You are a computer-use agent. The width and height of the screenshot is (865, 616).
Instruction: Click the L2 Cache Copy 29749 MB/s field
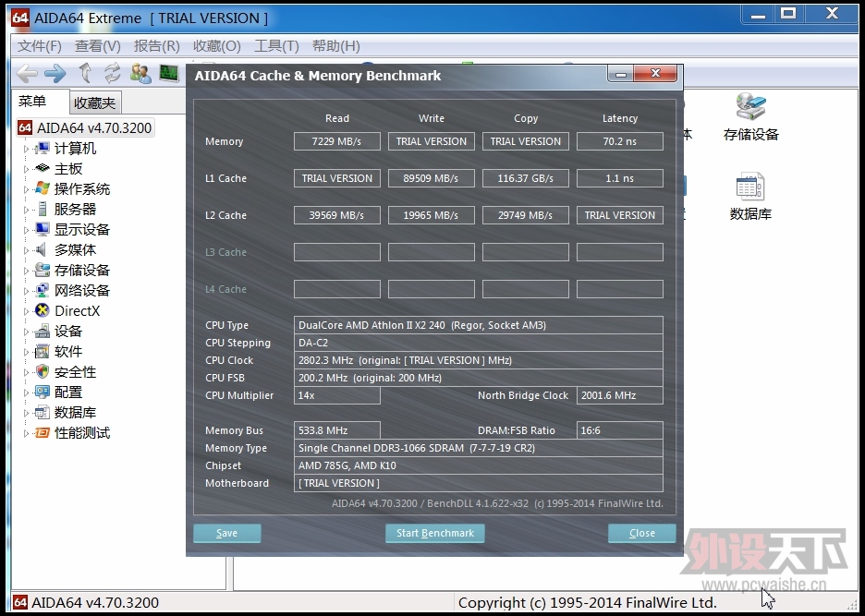(x=525, y=215)
